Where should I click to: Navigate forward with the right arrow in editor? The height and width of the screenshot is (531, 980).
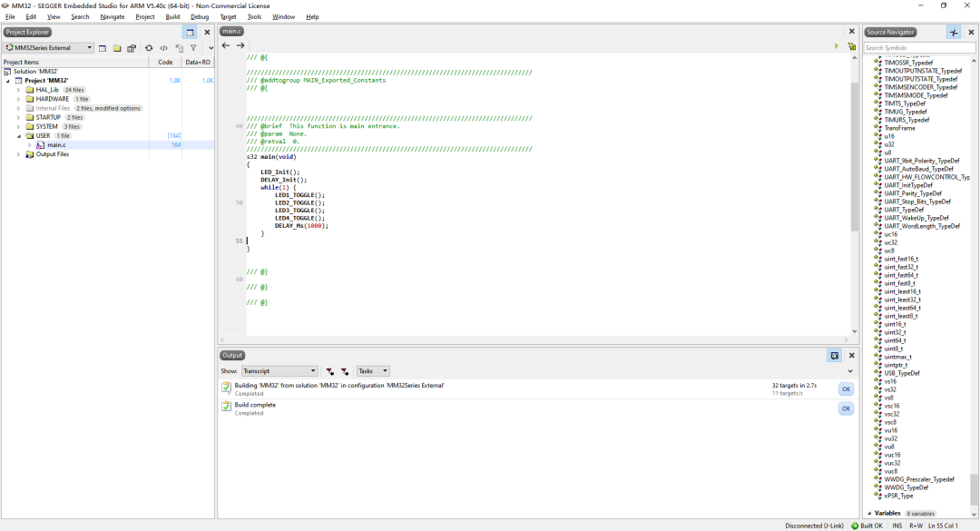click(x=240, y=45)
